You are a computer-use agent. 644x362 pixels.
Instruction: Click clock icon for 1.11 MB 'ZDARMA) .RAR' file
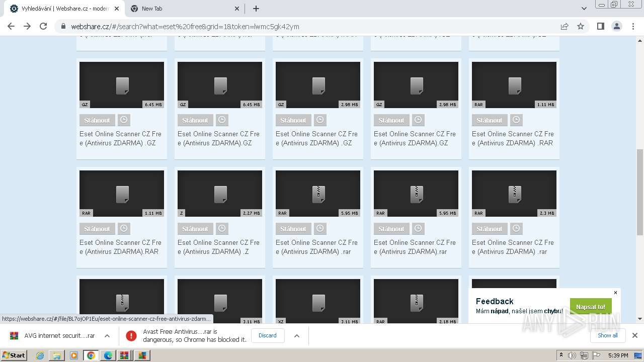coord(516,120)
